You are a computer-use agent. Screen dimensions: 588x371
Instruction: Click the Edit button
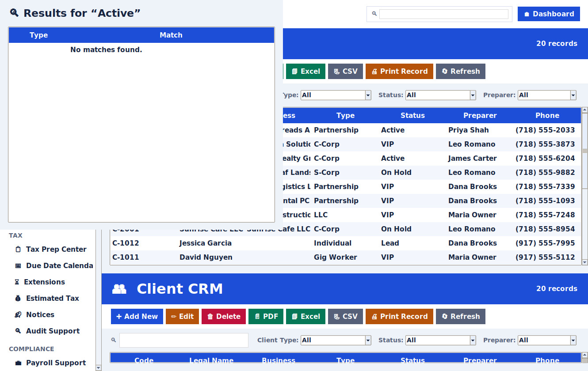click(x=182, y=316)
